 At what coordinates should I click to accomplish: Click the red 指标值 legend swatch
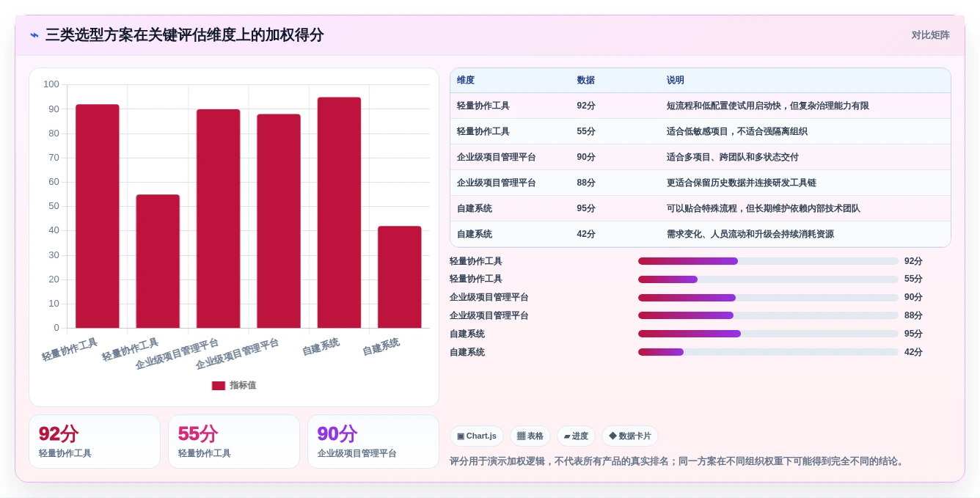pos(219,386)
